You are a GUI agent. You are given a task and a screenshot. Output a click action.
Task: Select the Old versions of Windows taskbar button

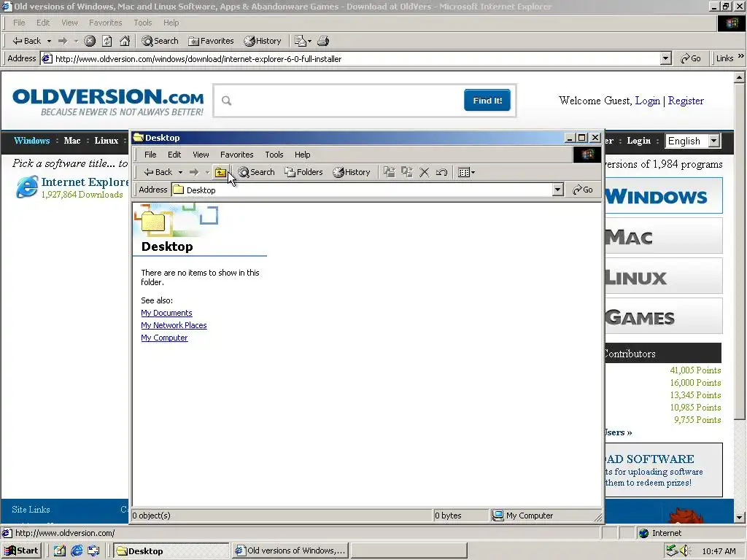(290, 551)
